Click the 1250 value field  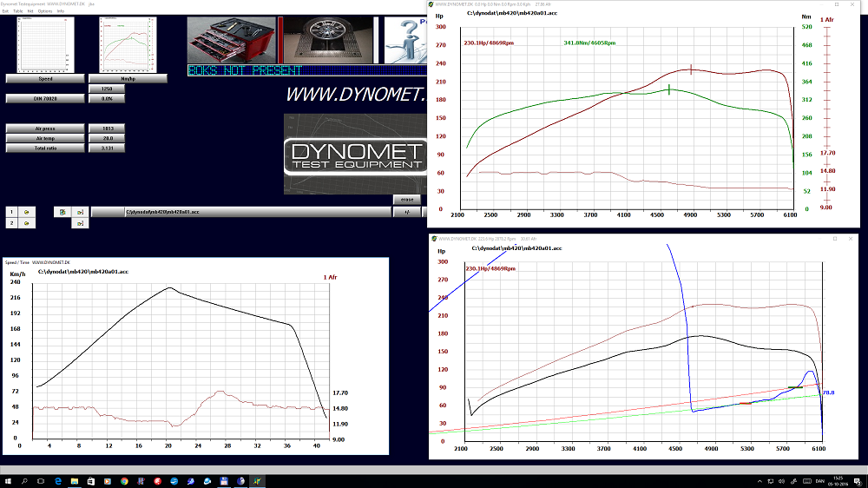[107, 89]
